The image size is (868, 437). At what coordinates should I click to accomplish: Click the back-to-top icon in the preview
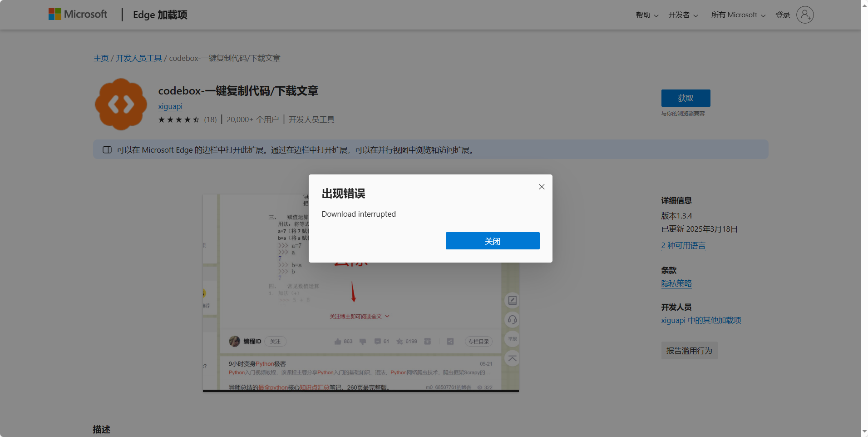point(512,358)
